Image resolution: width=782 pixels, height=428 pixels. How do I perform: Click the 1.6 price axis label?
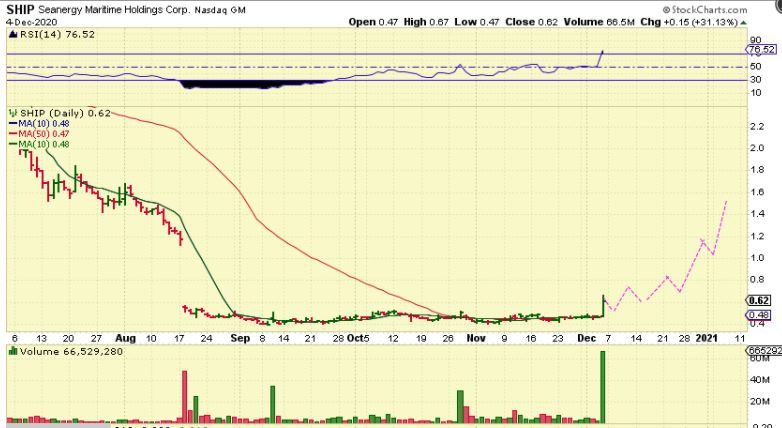click(757, 192)
